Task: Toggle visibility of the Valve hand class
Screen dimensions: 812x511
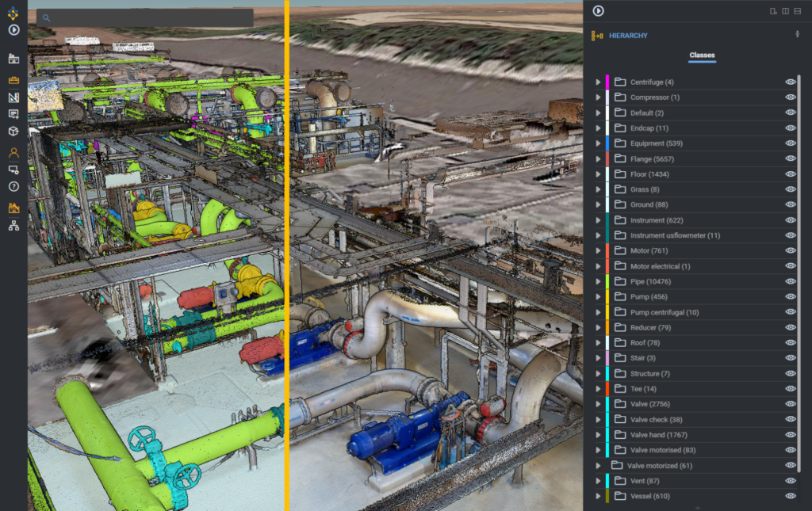Action: coord(790,434)
